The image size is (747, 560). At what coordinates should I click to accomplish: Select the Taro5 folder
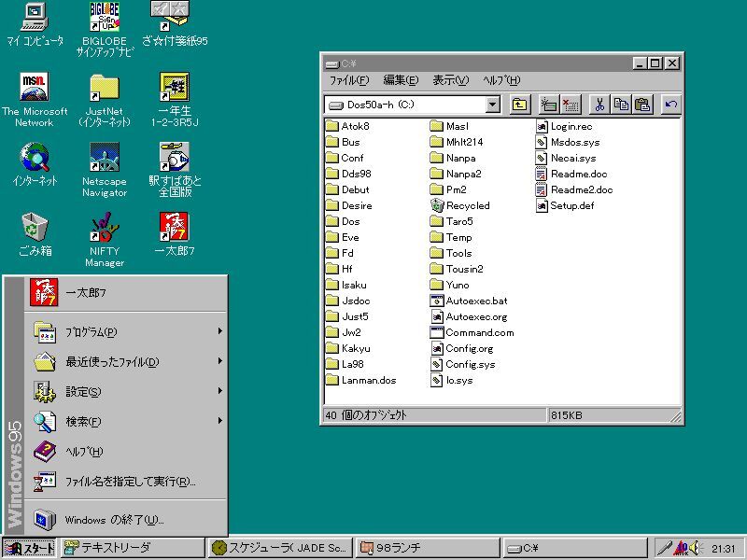point(451,221)
